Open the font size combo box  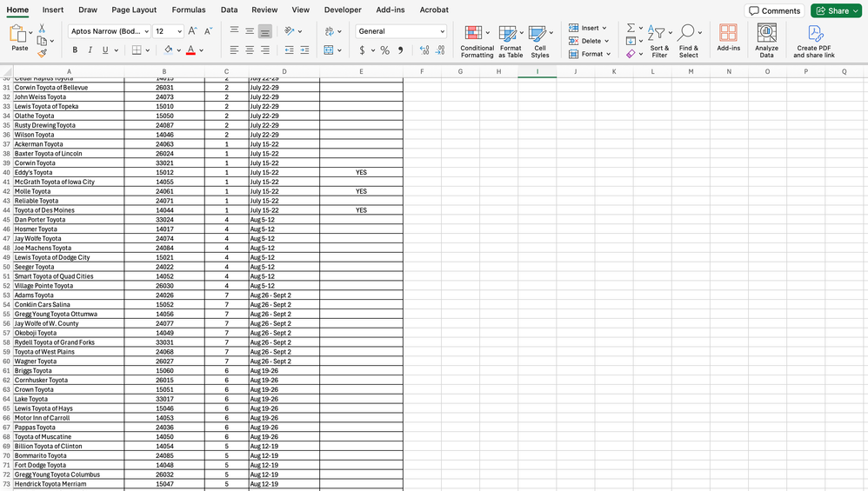(168, 31)
